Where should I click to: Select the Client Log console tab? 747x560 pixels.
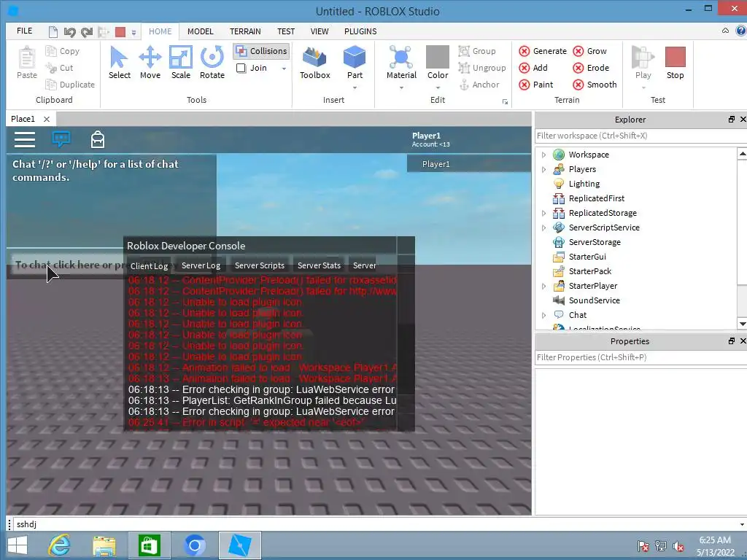(x=149, y=265)
